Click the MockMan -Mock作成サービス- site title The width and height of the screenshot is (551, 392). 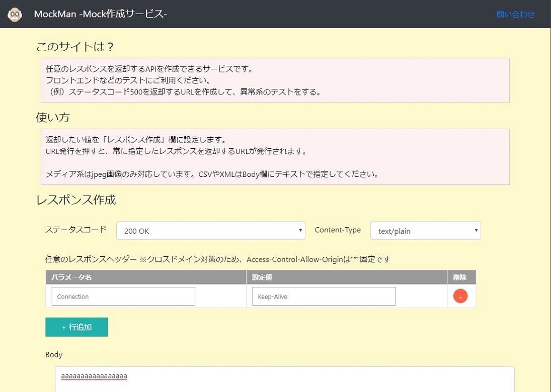(x=100, y=15)
